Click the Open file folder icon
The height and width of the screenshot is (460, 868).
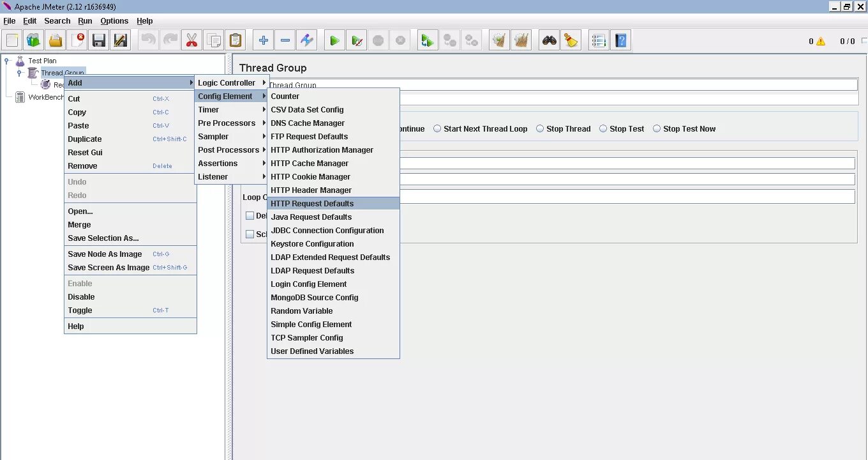[x=56, y=41]
